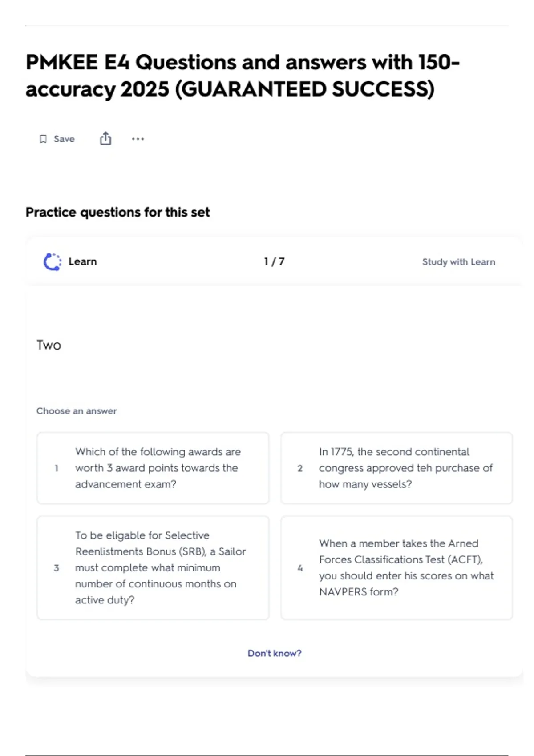The image size is (534, 756).
Task: Choose the 1775 continental congress vessels answer
Action: click(x=405, y=468)
